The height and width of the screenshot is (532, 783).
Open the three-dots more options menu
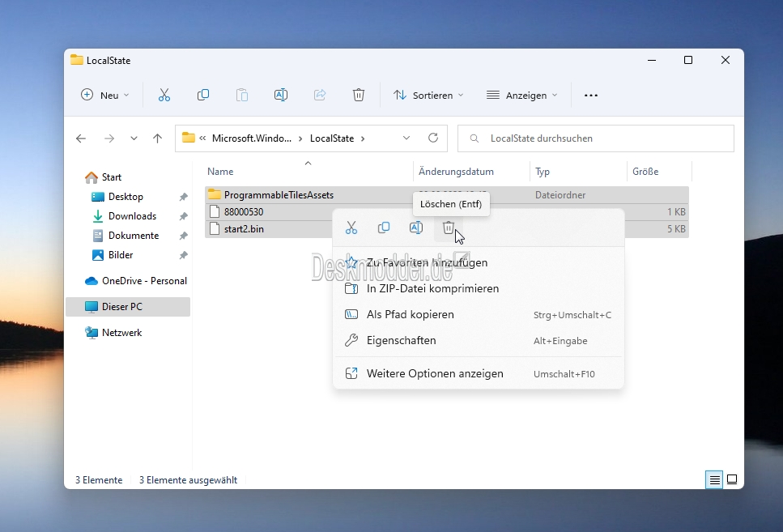tap(591, 96)
